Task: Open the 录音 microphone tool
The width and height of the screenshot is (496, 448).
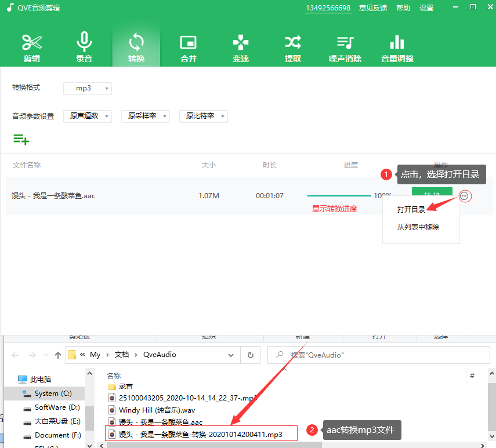Action: 84,48
